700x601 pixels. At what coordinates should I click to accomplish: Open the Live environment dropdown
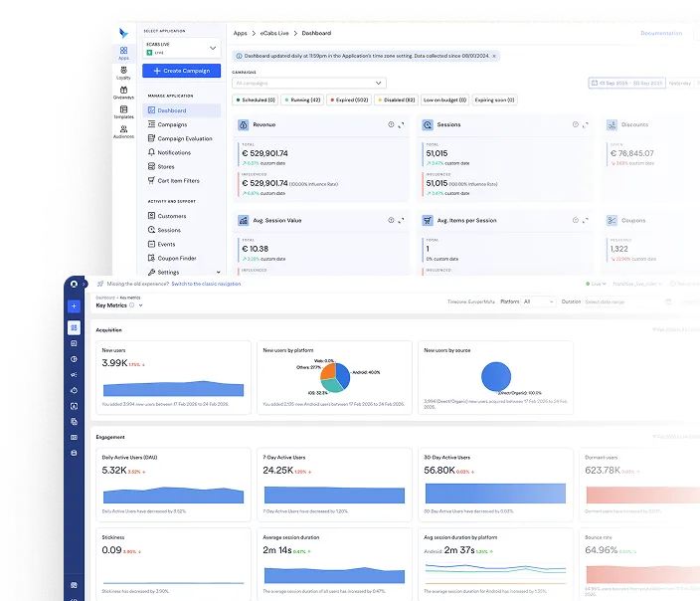596,284
